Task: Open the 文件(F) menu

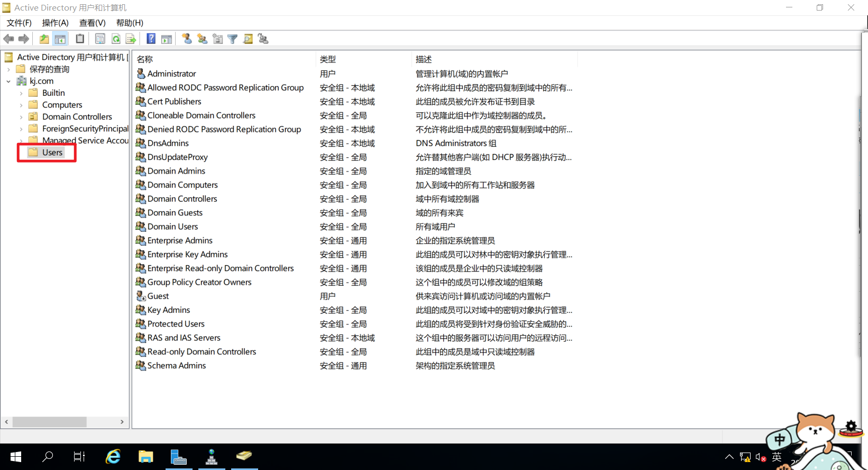Action: (x=19, y=23)
